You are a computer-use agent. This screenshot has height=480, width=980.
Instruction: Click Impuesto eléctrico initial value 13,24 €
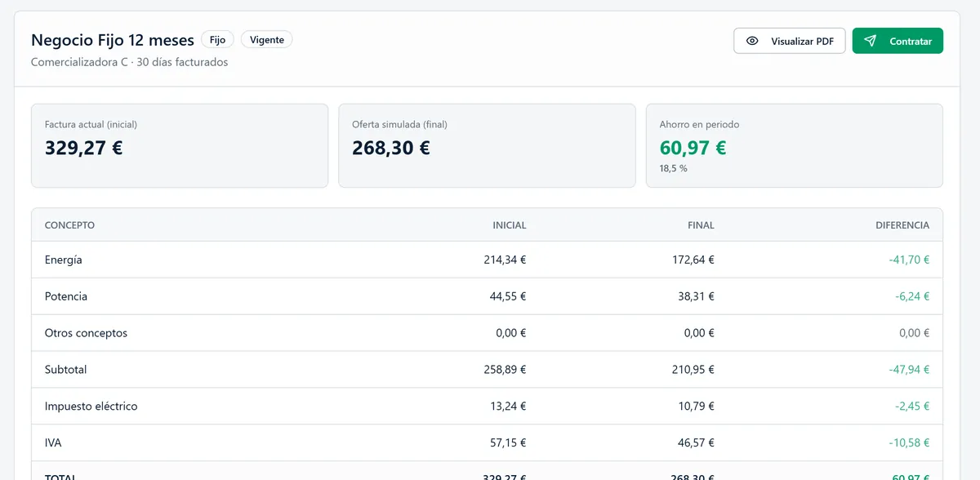point(508,407)
